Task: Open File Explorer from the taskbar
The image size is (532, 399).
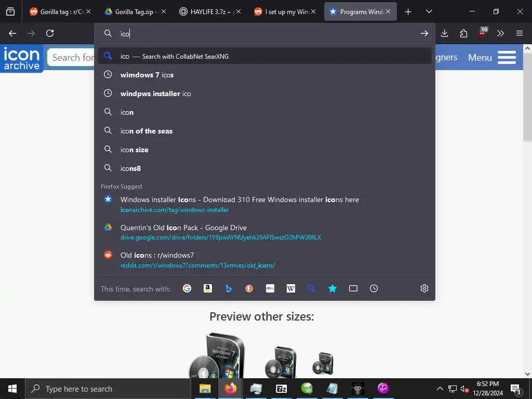Action: click(205, 389)
